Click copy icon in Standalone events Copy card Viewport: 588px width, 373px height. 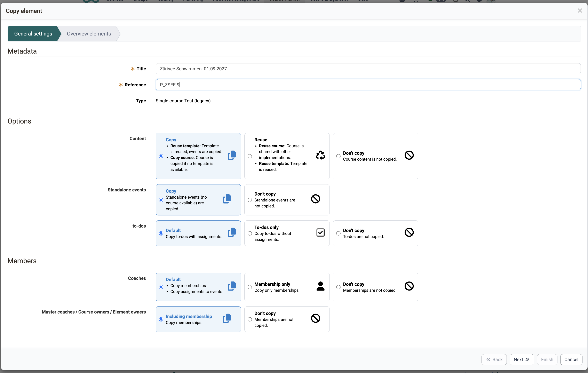(x=227, y=199)
